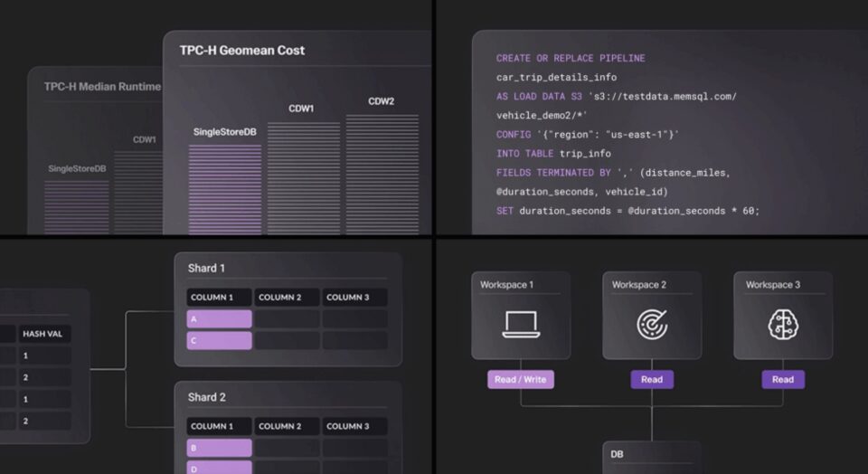This screenshot has height=474, width=868.
Task: Select the purple cell C in Shard 1
Action: (220, 341)
